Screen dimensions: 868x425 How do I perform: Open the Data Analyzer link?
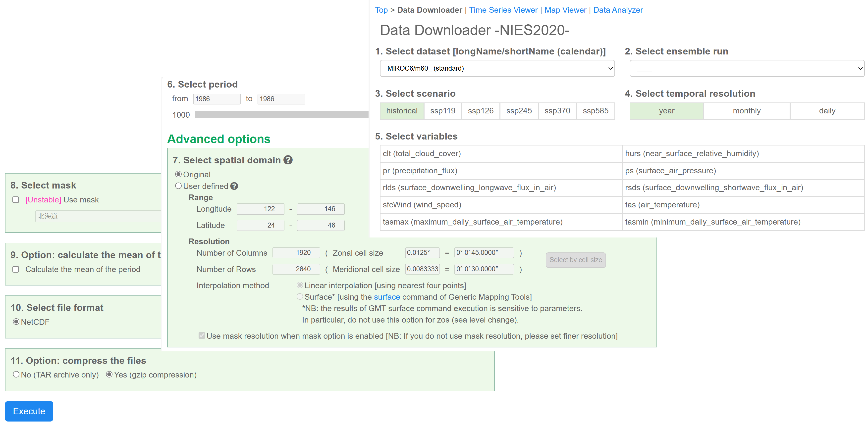click(x=618, y=10)
